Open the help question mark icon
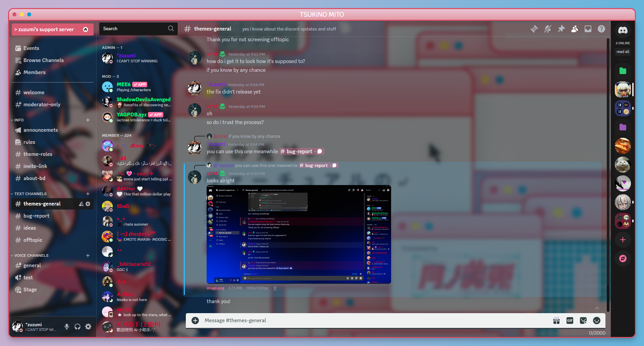 coord(601,29)
